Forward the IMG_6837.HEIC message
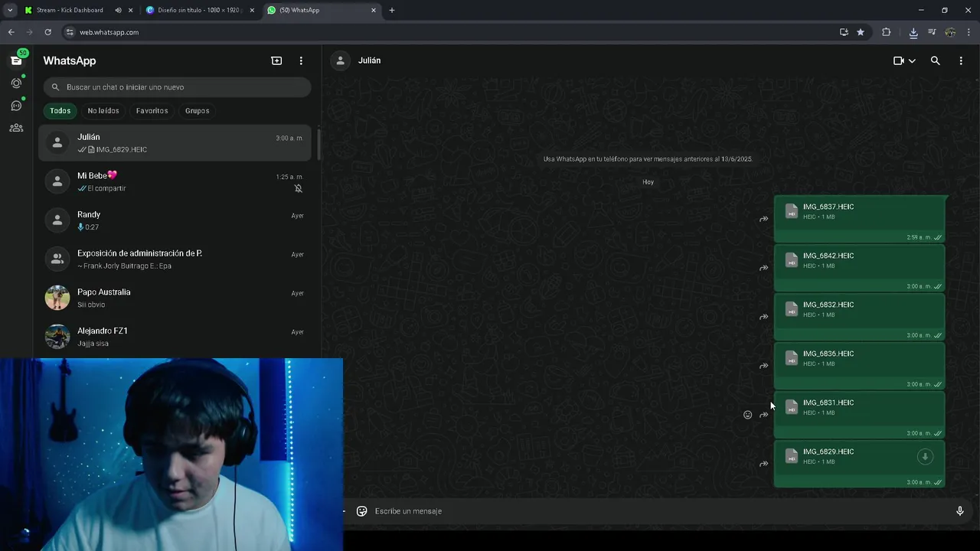This screenshot has width=980, height=551. 763,219
